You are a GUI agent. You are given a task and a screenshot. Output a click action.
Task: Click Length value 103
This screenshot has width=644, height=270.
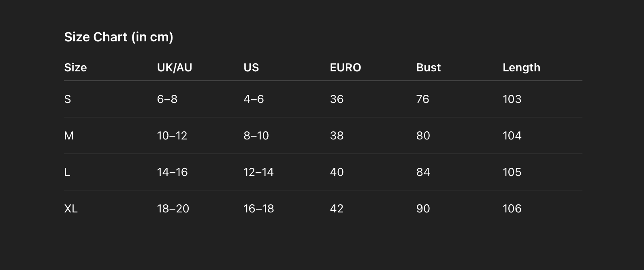coord(512,99)
